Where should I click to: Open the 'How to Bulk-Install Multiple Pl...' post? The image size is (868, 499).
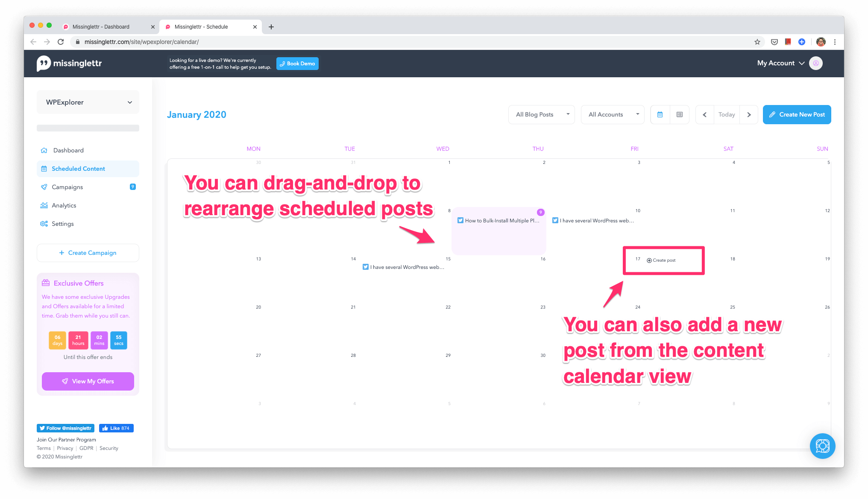pos(499,221)
